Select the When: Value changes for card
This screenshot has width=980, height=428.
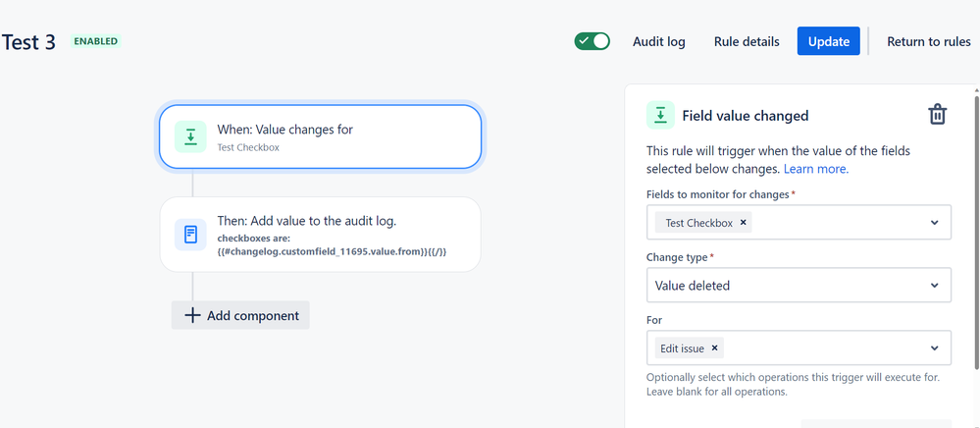pos(321,137)
